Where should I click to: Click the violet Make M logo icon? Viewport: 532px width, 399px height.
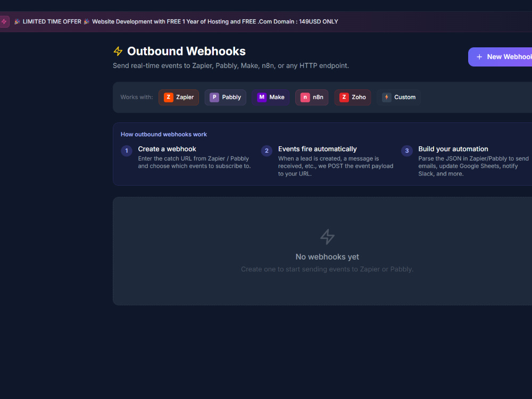coord(262,97)
